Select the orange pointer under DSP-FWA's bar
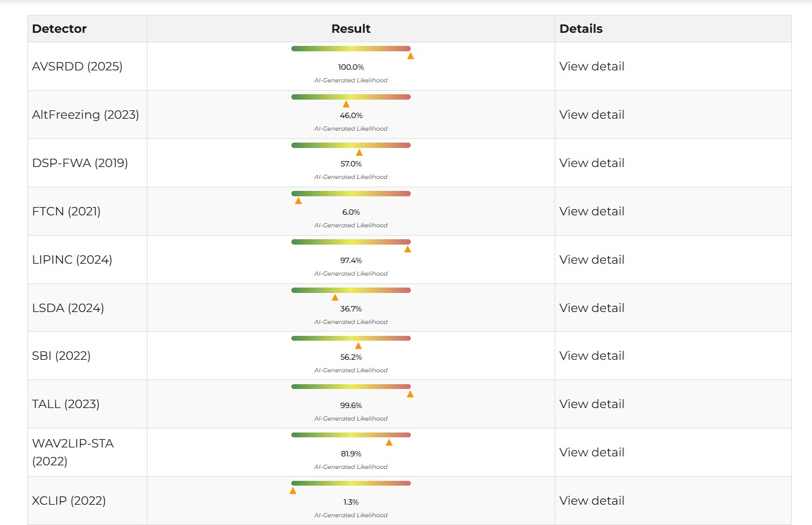This screenshot has width=812, height=525. [x=359, y=152]
